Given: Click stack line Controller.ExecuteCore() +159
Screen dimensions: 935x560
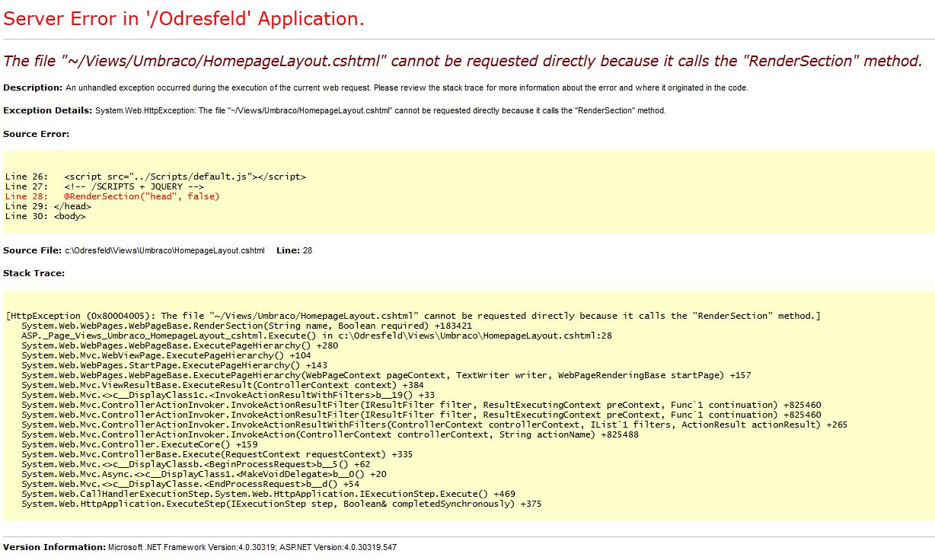Looking at the screenshot, I should (139, 444).
